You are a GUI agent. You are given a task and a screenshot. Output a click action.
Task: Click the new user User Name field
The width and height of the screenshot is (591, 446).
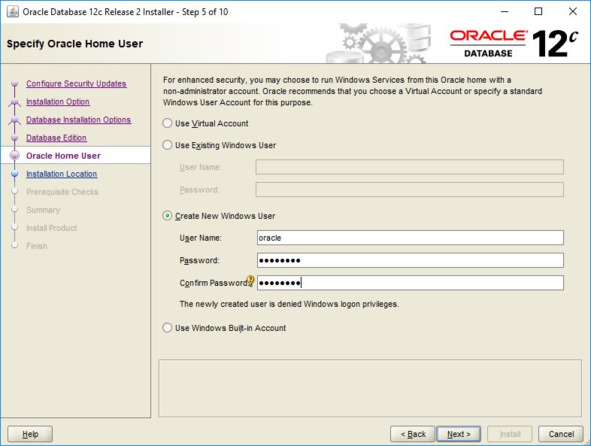click(x=410, y=238)
